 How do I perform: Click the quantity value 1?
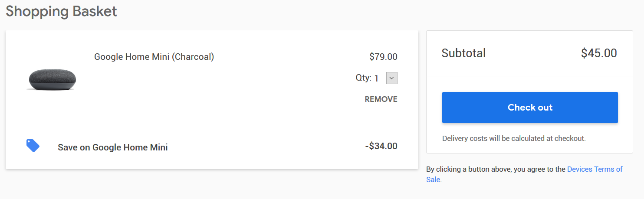[377, 78]
